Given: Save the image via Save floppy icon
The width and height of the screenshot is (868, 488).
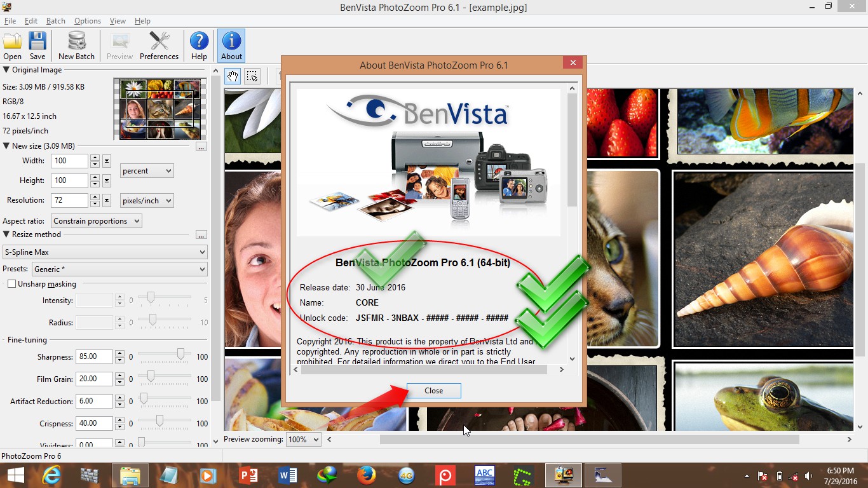Looking at the screenshot, I should [x=37, y=46].
